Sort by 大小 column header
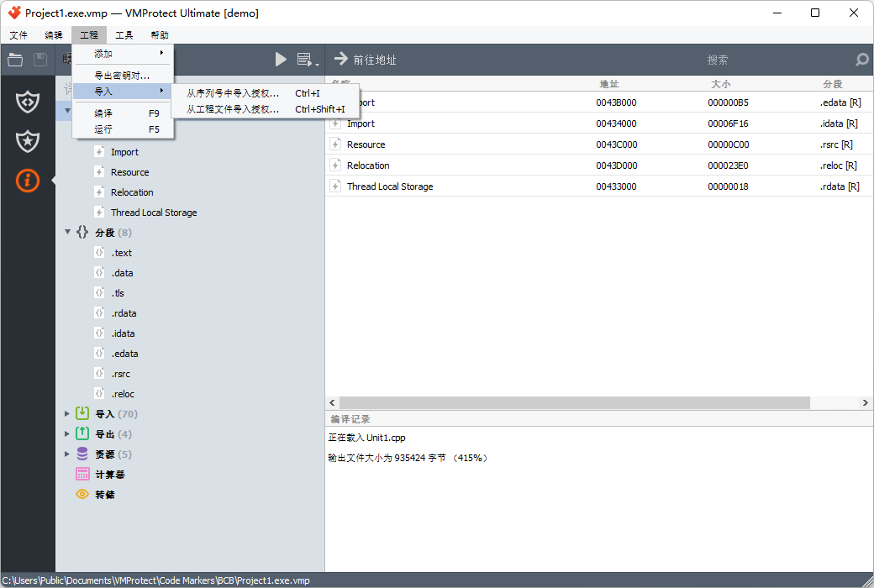The image size is (874, 588). tap(721, 84)
